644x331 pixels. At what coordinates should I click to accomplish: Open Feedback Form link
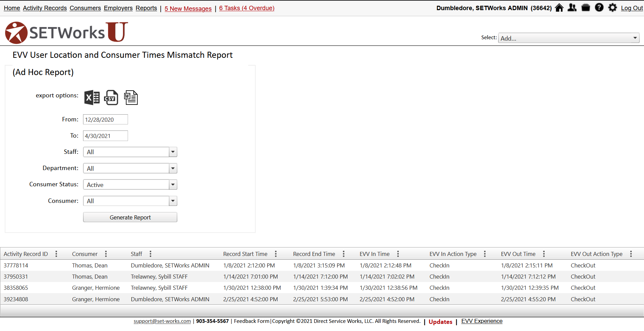point(252,321)
